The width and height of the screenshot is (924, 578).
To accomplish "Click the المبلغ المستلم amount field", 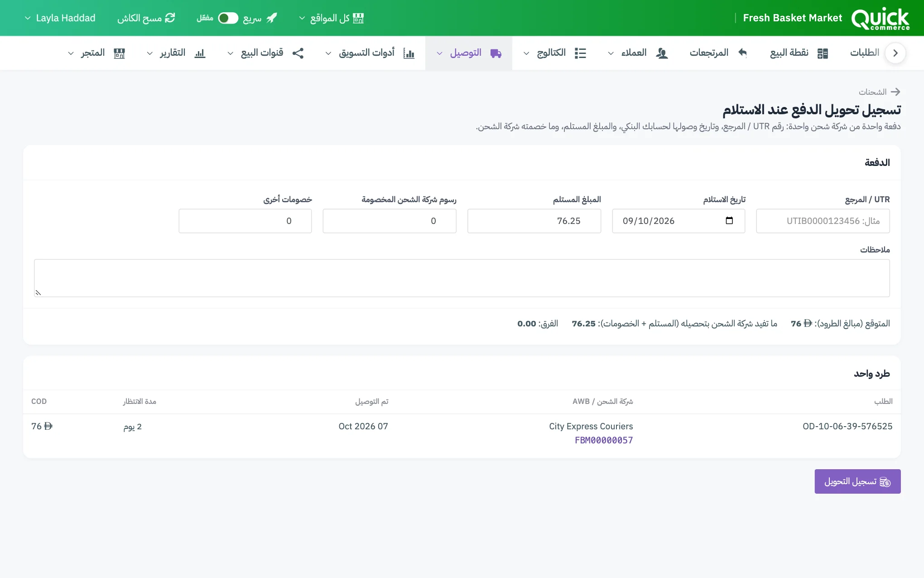I will pyautogui.click(x=534, y=221).
